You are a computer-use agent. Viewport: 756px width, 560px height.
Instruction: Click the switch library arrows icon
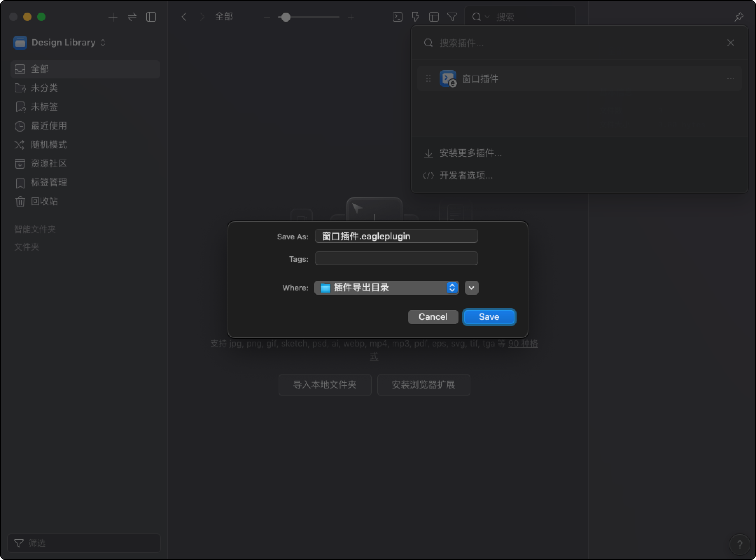(x=132, y=17)
